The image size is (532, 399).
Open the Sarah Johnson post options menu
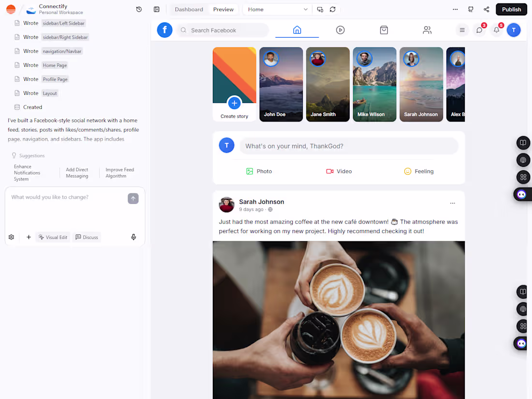[x=452, y=203]
